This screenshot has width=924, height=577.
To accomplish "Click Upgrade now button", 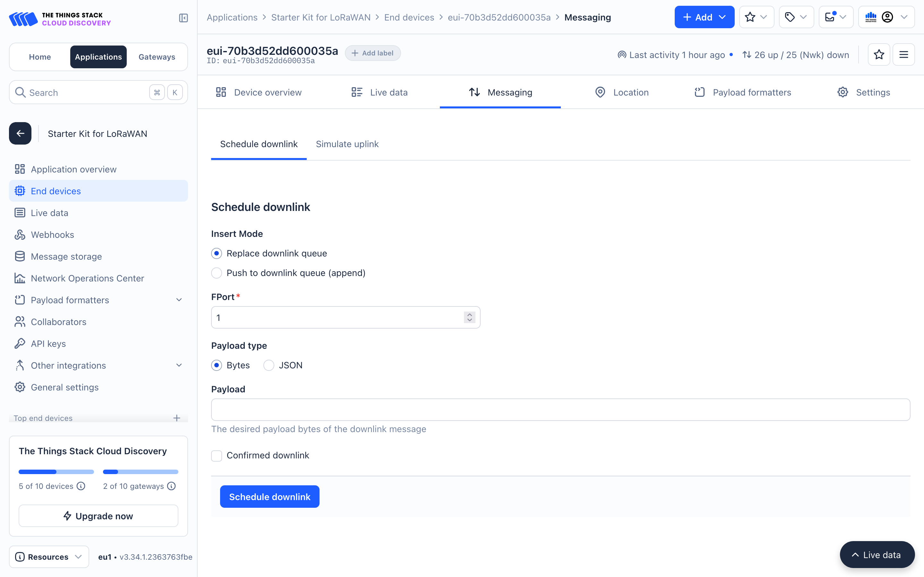I will [98, 516].
